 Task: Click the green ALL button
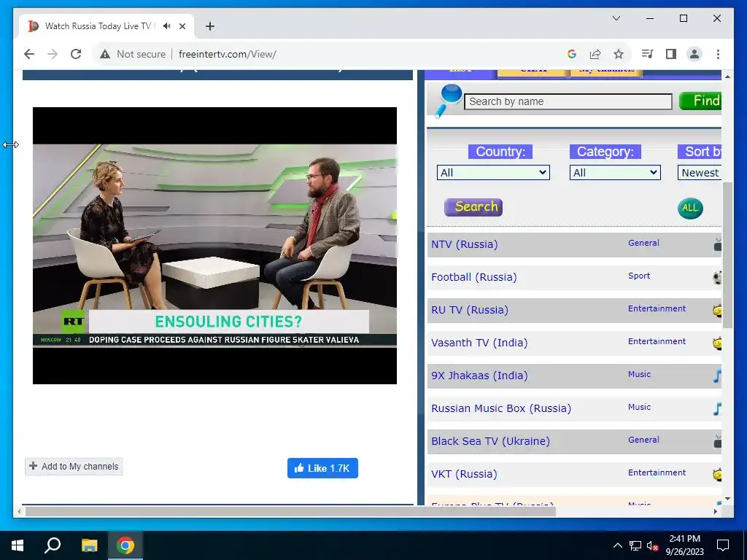tap(690, 208)
